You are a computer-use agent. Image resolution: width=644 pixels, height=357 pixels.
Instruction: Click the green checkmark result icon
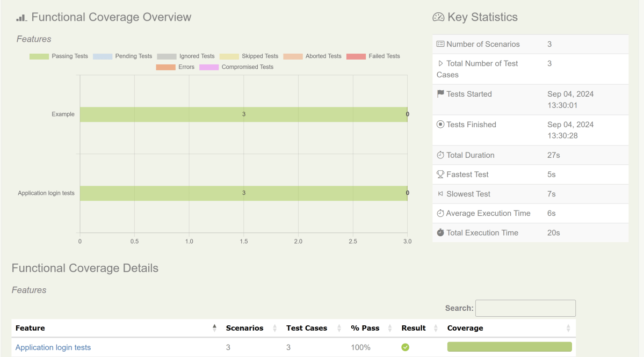tap(406, 347)
